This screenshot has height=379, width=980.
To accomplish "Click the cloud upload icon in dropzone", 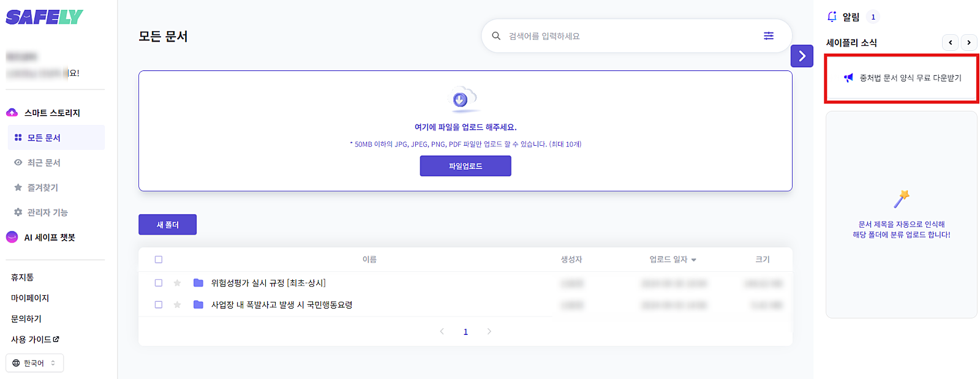I will click(461, 100).
